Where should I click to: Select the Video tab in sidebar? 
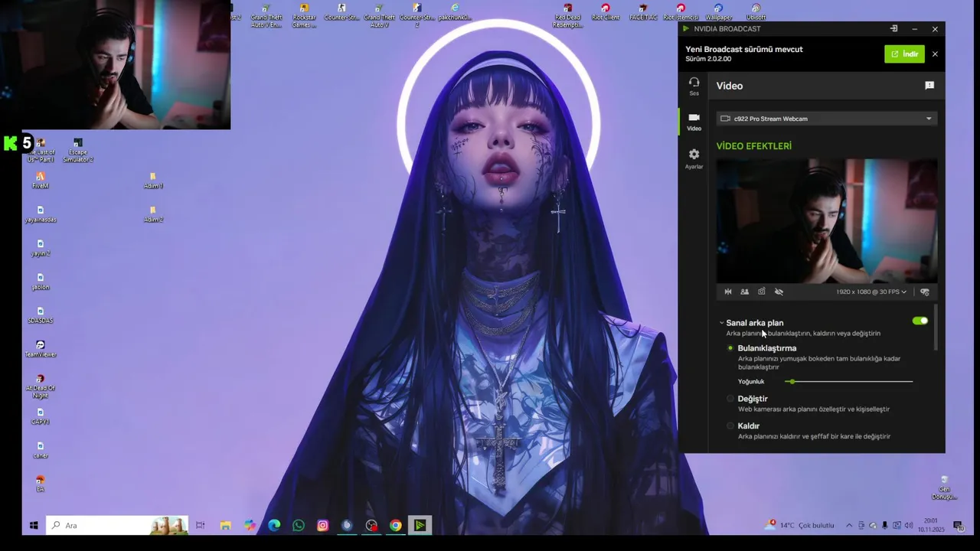coord(694,122)
